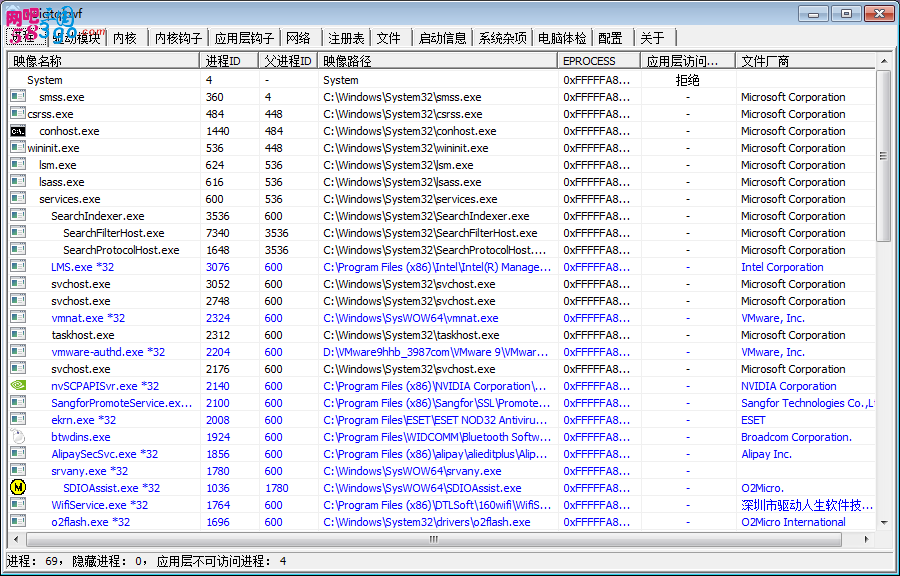900x576 pixels.
Task: Click the Broadcom Corporation. vendor cell
Action: point(797,437)
